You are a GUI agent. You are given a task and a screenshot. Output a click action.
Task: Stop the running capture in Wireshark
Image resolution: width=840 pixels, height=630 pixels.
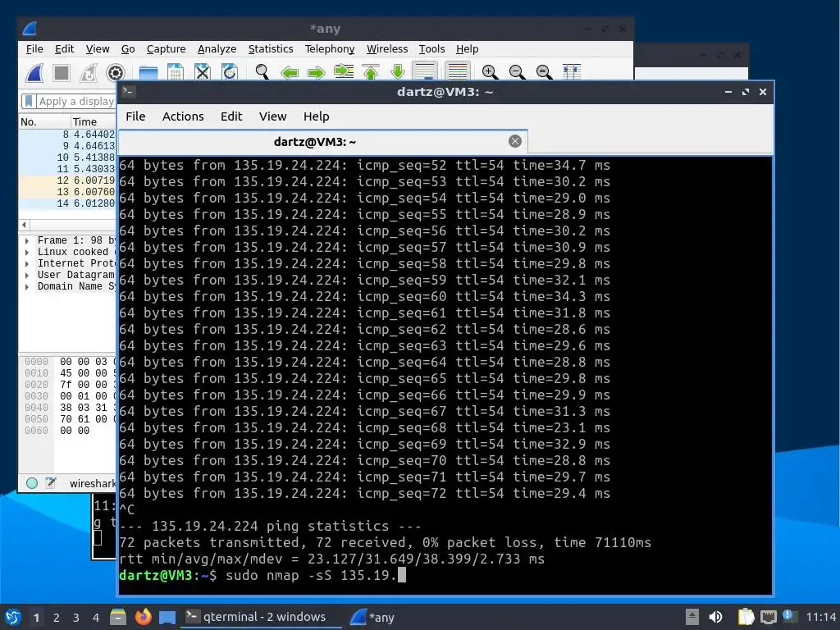click(x=61, y=72)
